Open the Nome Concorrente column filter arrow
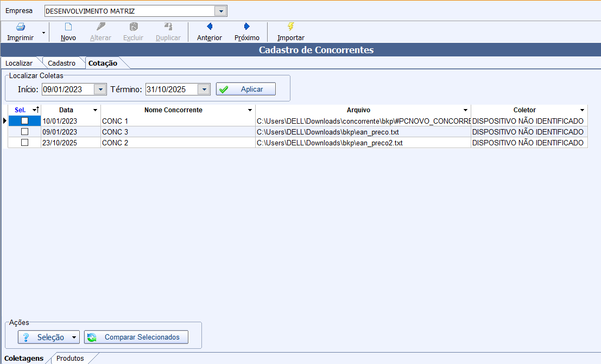The width and height of the screenshot is (601, 364). (x=250, y=110)
